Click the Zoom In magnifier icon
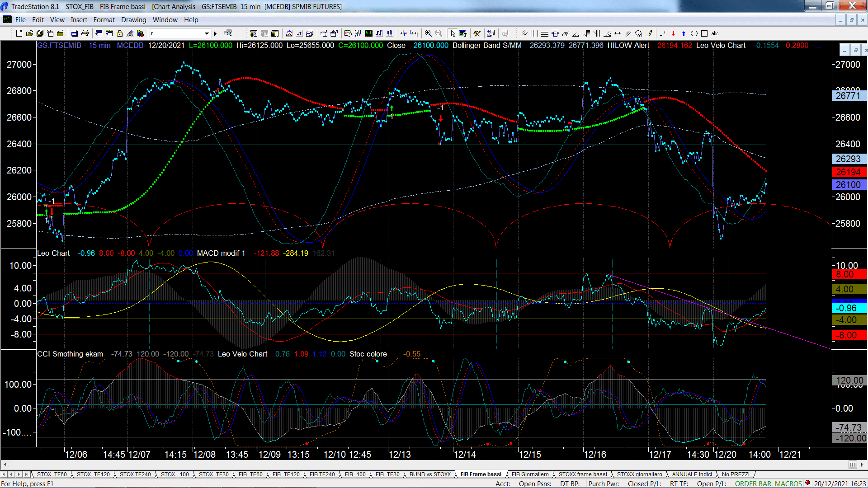The image size is (868, 488). (428, 33)
